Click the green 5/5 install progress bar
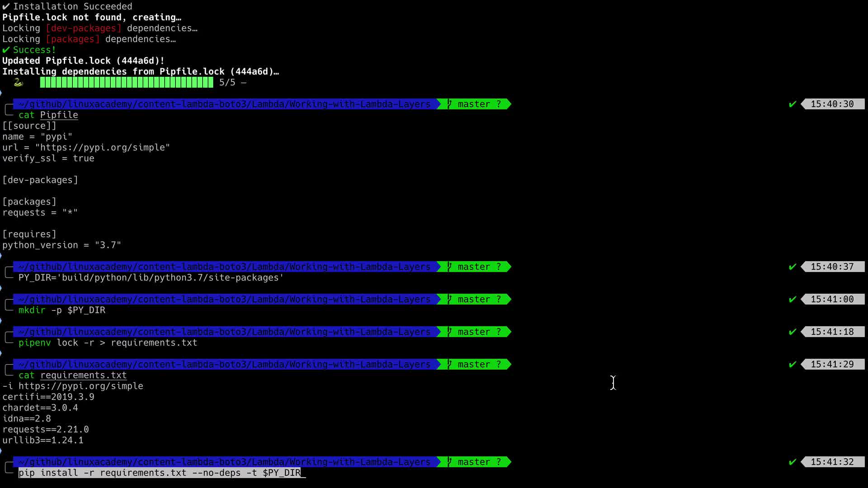868x488 pixels. pos(127,83)
